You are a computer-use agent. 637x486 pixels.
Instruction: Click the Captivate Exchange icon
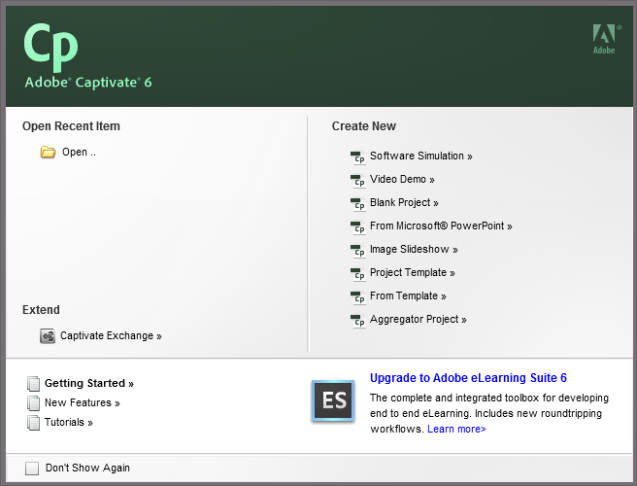click(48, 336)
